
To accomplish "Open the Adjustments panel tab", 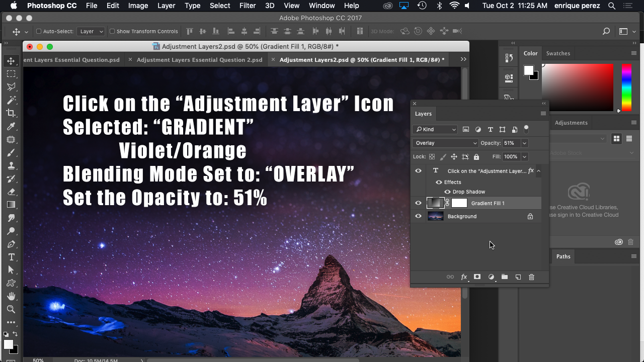I will tap(571, 123).
